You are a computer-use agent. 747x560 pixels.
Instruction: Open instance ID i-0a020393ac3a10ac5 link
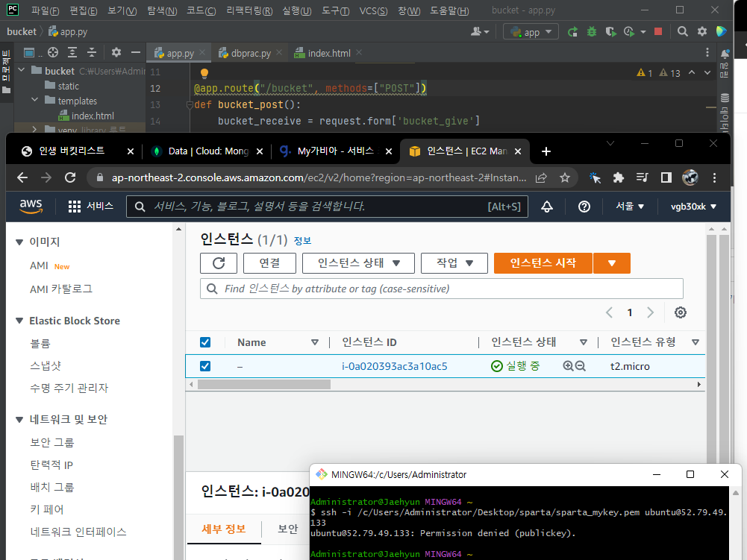point(395,366)
